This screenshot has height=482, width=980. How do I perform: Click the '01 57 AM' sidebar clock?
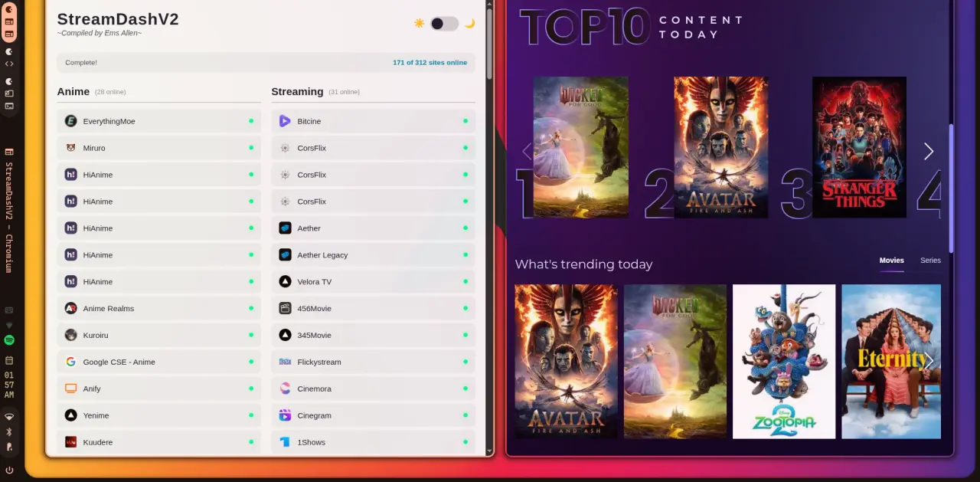(9, 385)
